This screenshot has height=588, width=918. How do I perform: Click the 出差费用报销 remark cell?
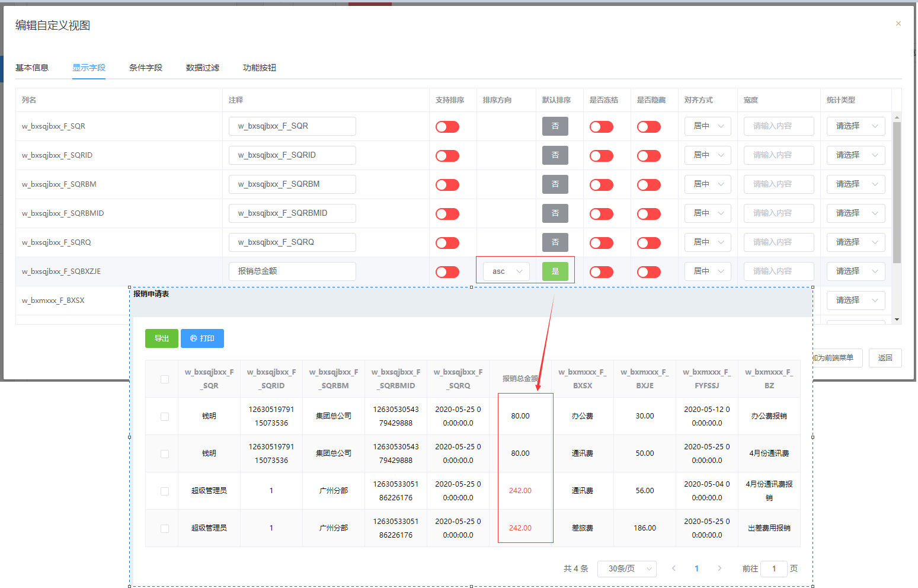(769, 528)
